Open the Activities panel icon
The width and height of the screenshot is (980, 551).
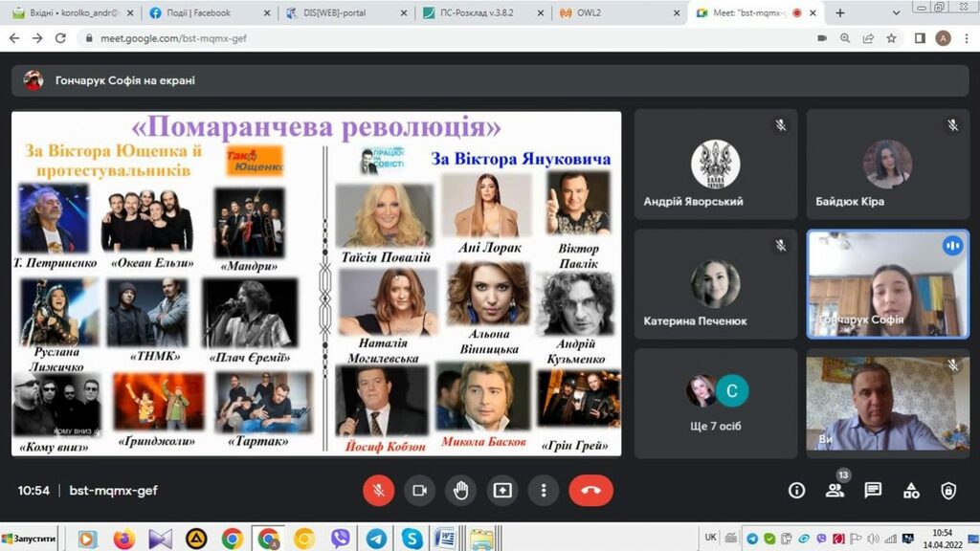point(911,491)
